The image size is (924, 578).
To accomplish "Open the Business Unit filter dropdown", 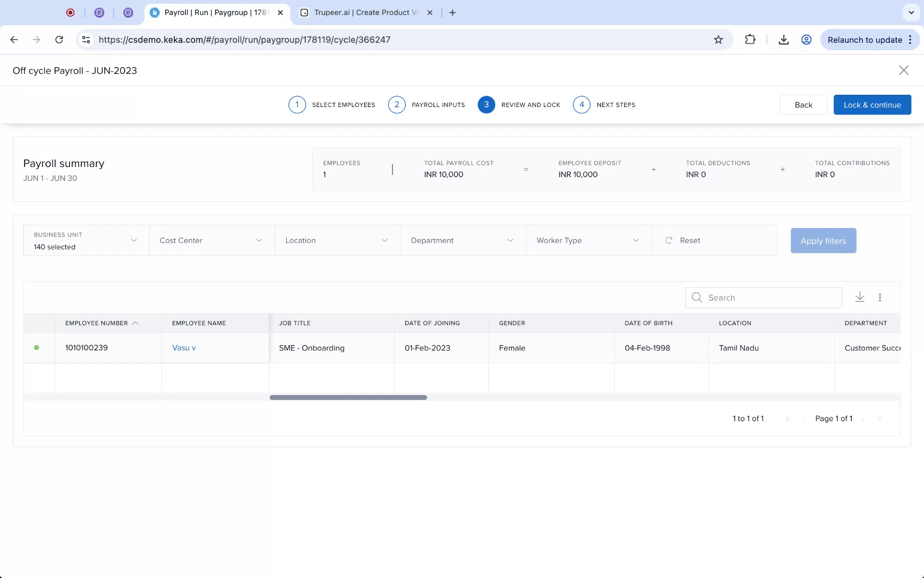I will (x=86, y=240).
